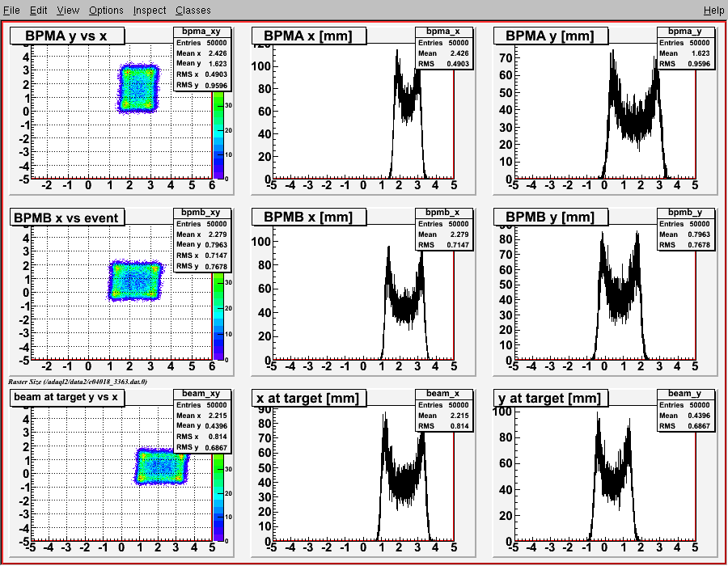
Task: Click 'RMS 0.9596' in bpma_y stats
Action: pyautogui.click(x=685, y=64)
